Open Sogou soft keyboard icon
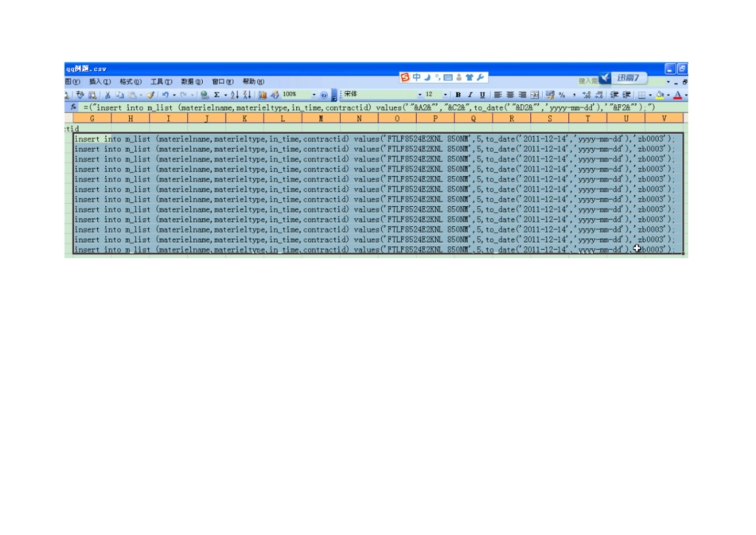Image resolution: width=756 pixels, height=535 pixels. coord(448,77)
